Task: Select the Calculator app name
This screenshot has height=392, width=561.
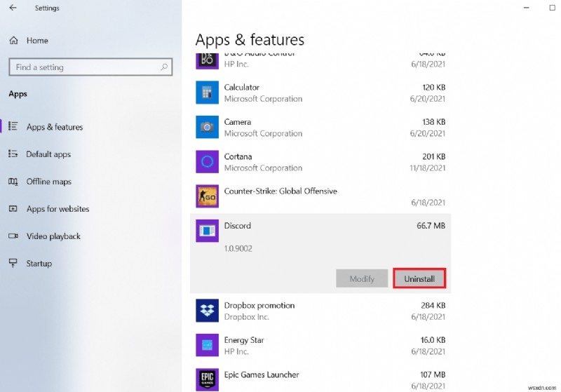Action: [x=242, y=87]
